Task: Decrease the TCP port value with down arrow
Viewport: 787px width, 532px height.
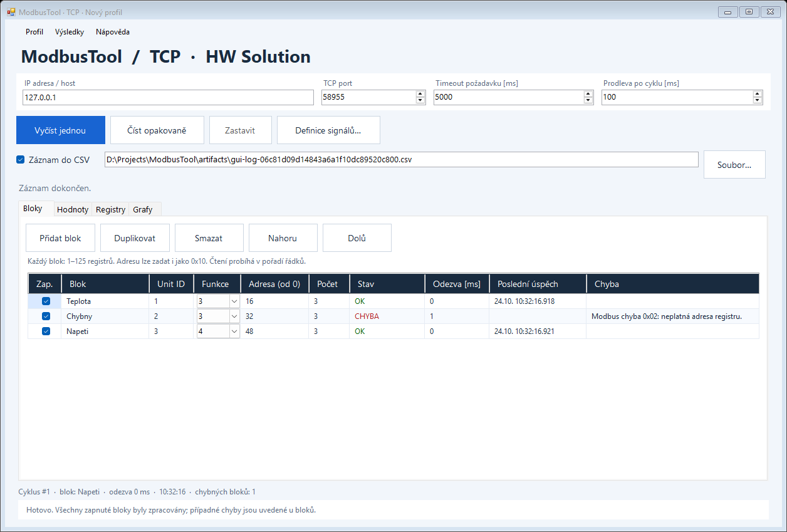Action: coord(420,100)
